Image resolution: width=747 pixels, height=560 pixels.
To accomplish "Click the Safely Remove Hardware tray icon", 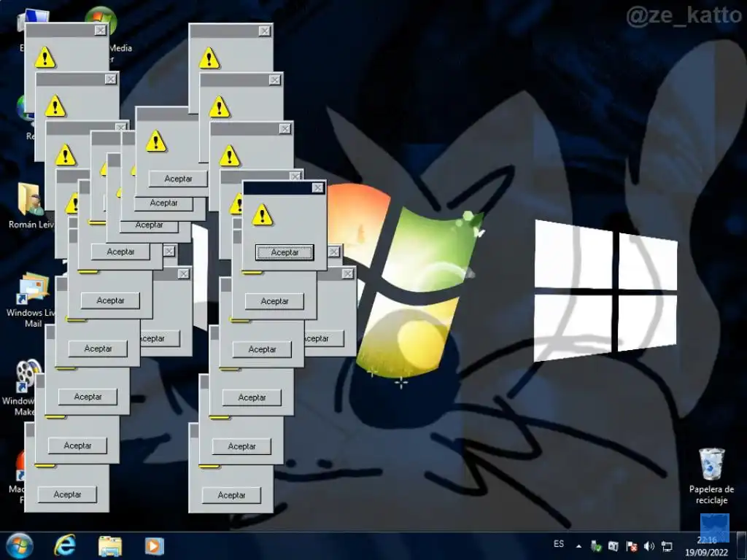I will point(595,546).
